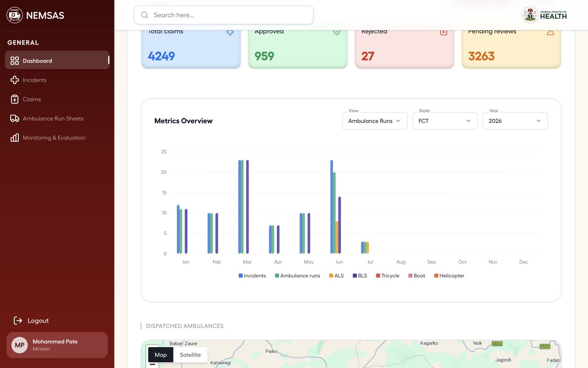Toggle the Ambulance runs legend series
Viewport: 588px width, 368px height.
coord(298,276)
